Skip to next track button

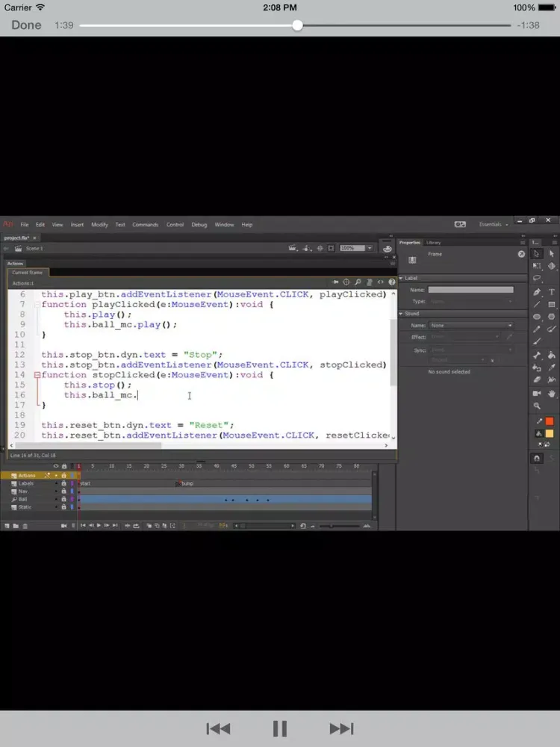tap(341, 729)
